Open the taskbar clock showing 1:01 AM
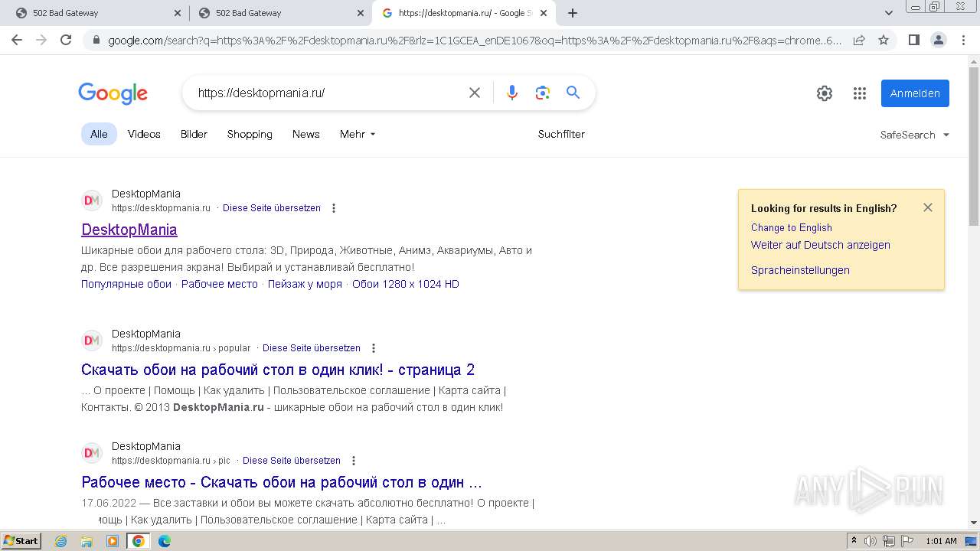 (x=941, y=541)
